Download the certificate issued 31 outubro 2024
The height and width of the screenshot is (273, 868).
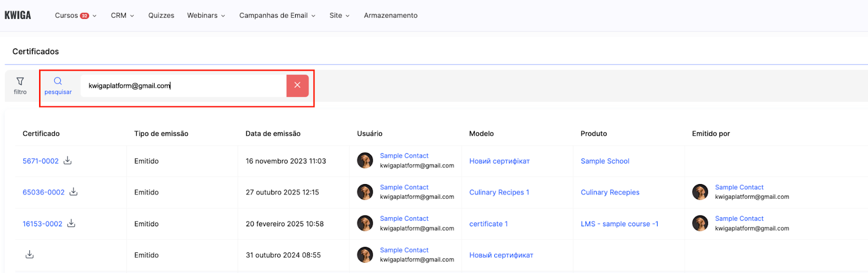30,255
